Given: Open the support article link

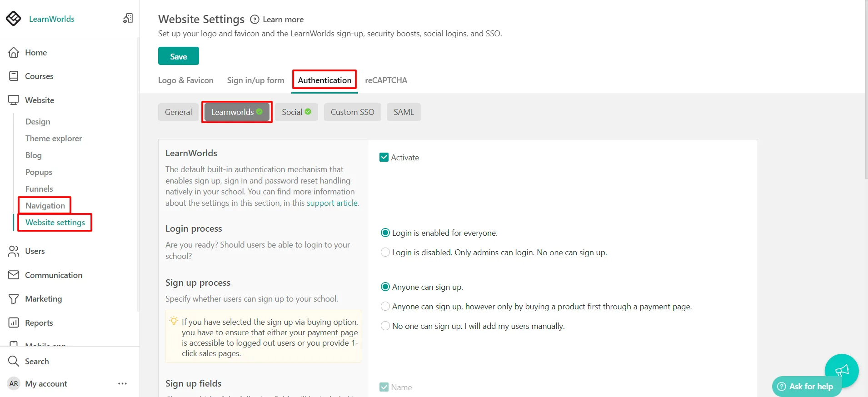Looking at the screenshot, I should [x=332, y=203].
